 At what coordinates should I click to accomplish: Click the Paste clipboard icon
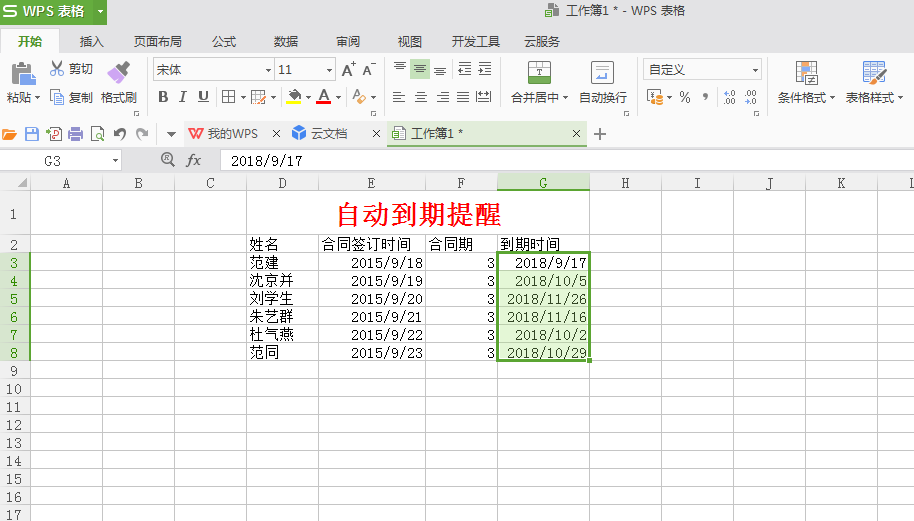[x=23, y=74]
